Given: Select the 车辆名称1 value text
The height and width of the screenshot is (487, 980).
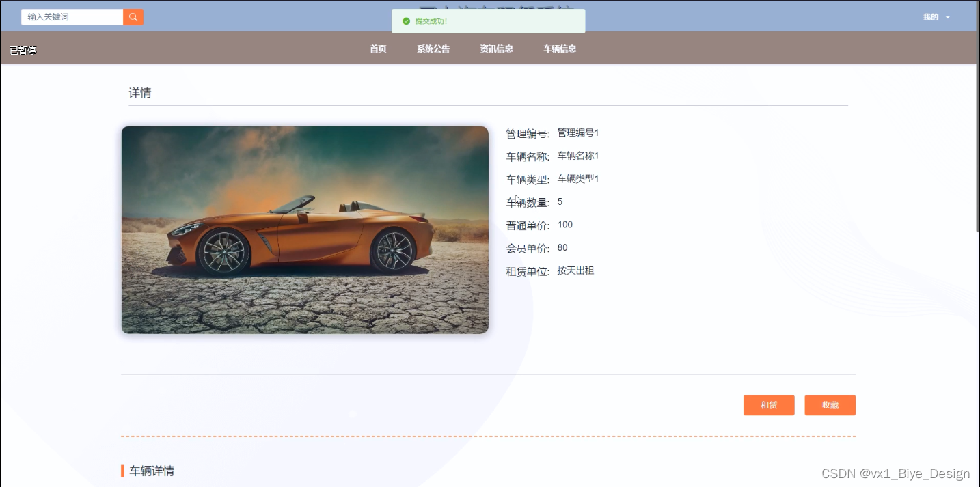Looking at the screenshot, I should pos(577,156).
